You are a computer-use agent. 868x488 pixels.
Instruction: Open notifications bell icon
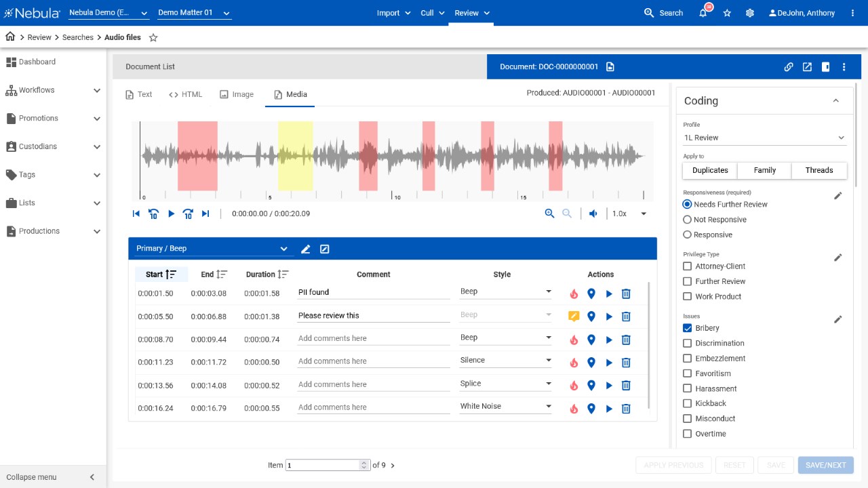703,13
